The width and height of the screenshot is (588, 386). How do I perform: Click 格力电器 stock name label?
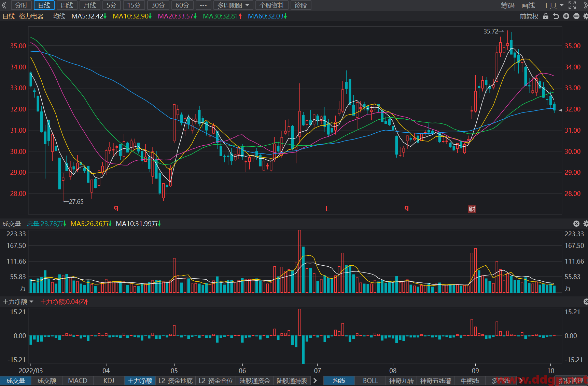pos(31,16)
